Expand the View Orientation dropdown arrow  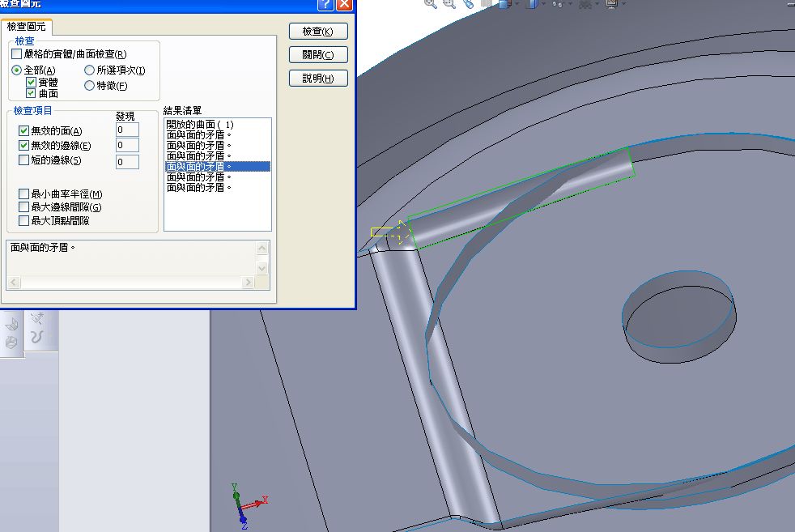[x=517, y=4]
